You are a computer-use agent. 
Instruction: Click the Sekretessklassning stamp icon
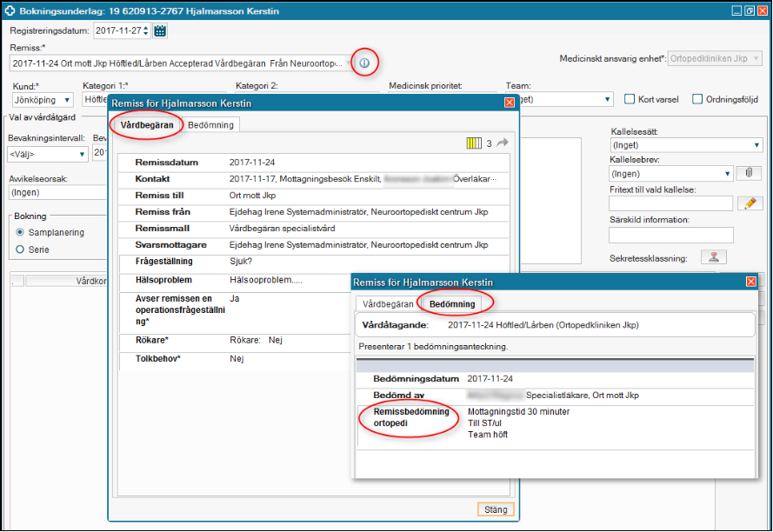pyautogui.click(x=713, y=257)
